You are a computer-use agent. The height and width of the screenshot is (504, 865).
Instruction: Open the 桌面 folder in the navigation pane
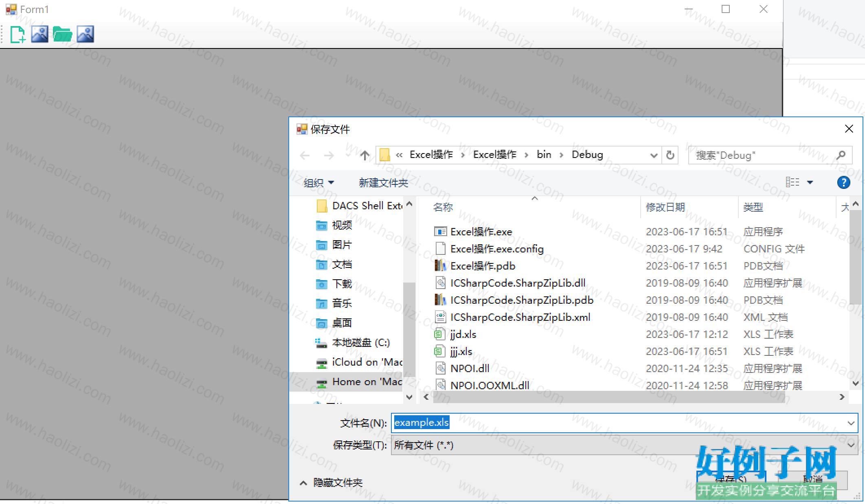tap(334, 323)
